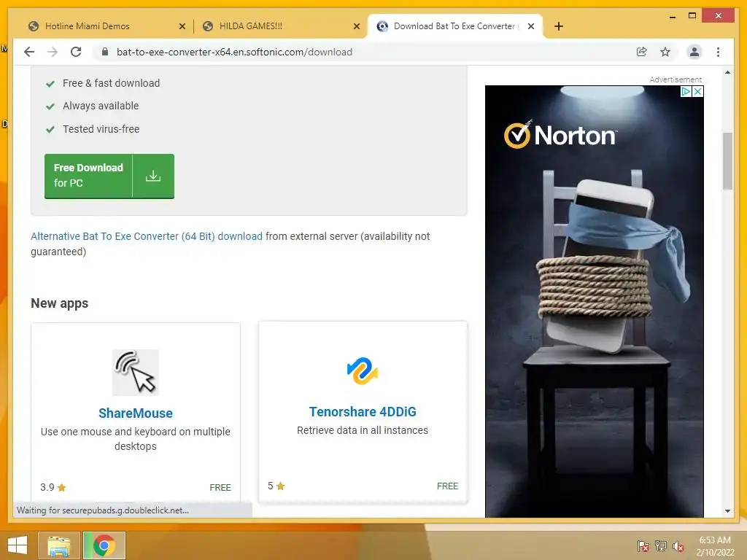
Task: Reload the current page
Action: [76, 52]
